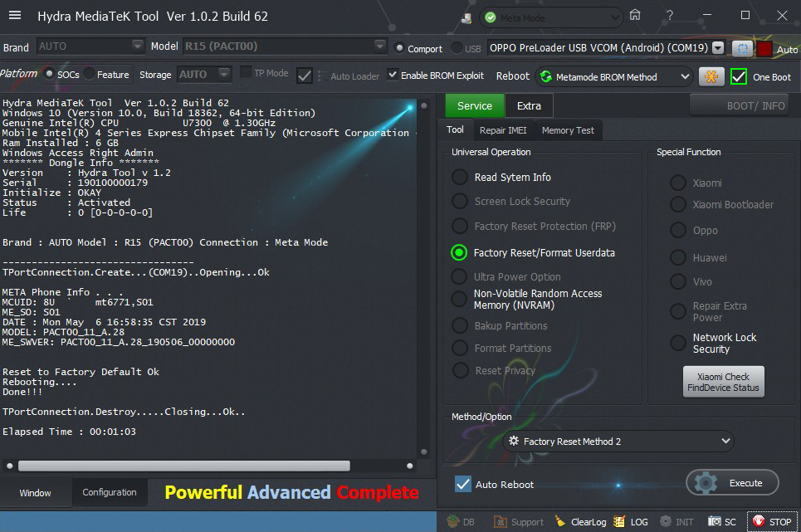Select Non-Volatile Random Access Memory option
Screen dimensions: 801x532
tap(459, 299)
